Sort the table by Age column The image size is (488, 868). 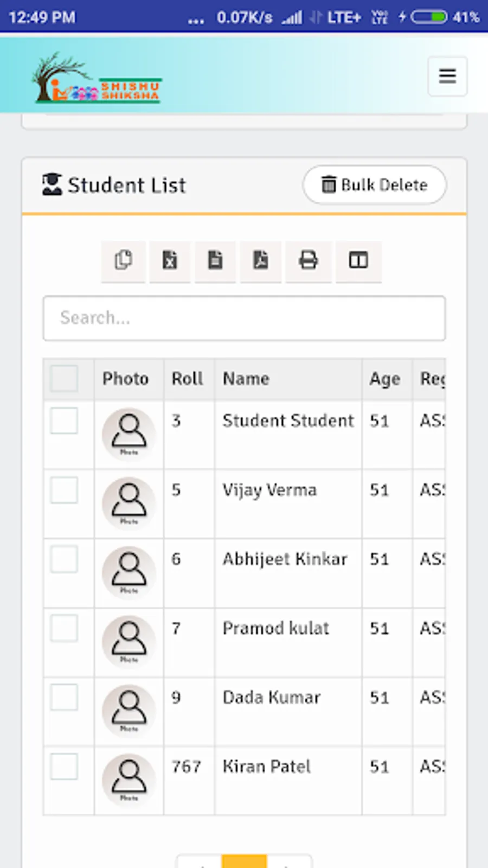point(384,379)
